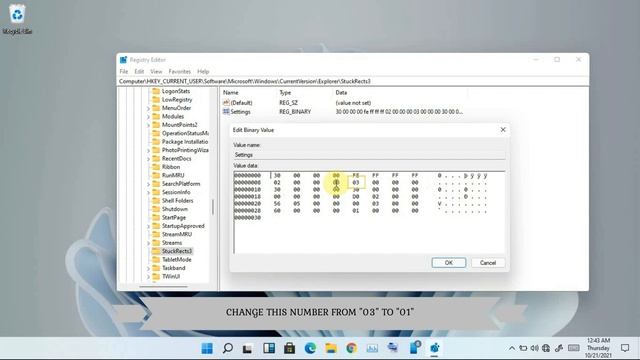Click the active Registry Editor taskbar icon
The height and width of the screenshot is (360, 640).
[x=434, y=348]
